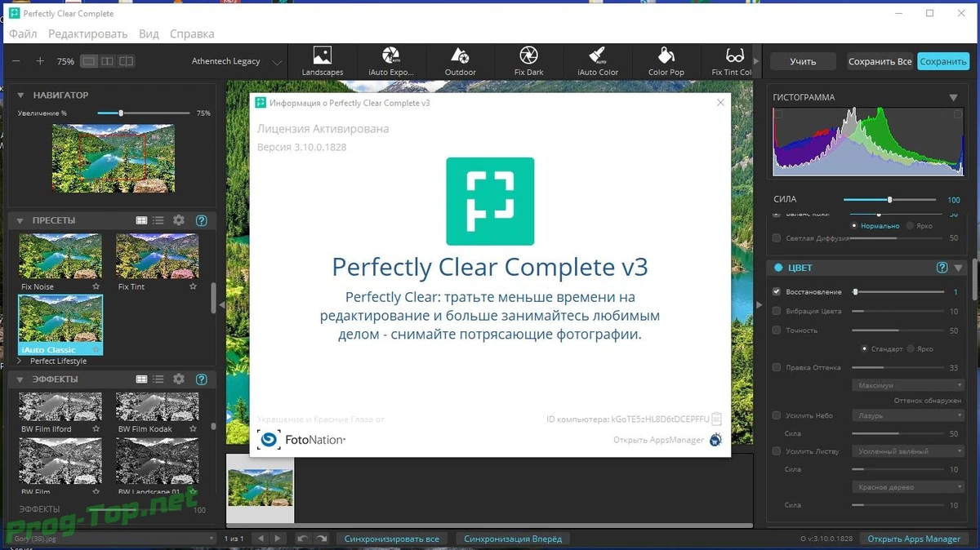Open the Красное дерево dropdown
Screen dimensions: 980x550
(908, 487)
